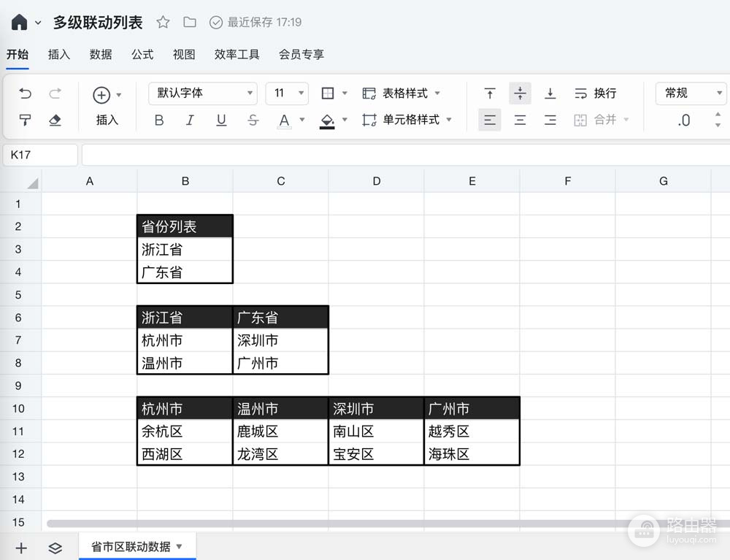Click the home icon in the header
This screenshot has width=730, height=560.
[19, 22]
